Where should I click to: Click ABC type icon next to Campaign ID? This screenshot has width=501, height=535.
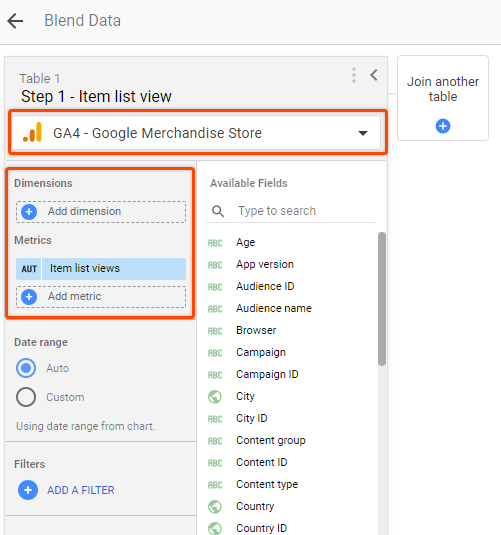point(215,375)
